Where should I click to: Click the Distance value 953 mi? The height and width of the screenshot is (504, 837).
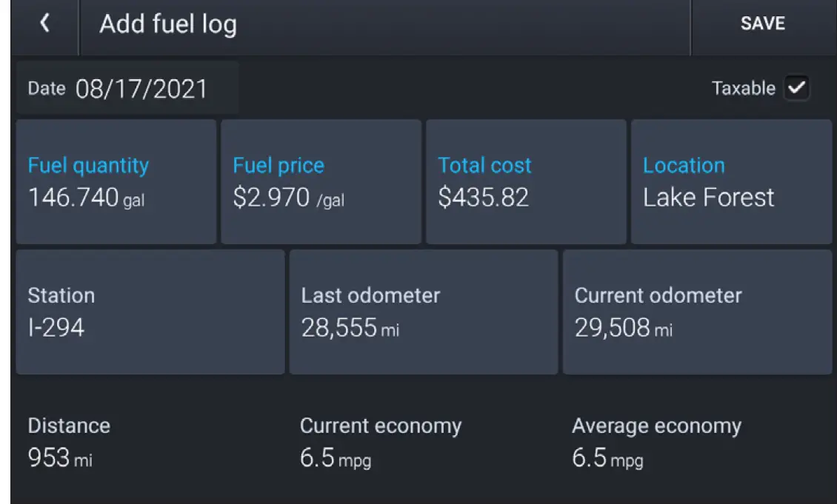tap(60, 459)
